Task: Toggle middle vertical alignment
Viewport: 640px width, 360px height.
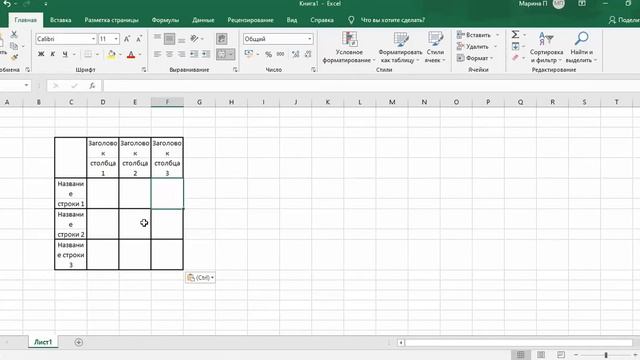Action: point(169,39)
